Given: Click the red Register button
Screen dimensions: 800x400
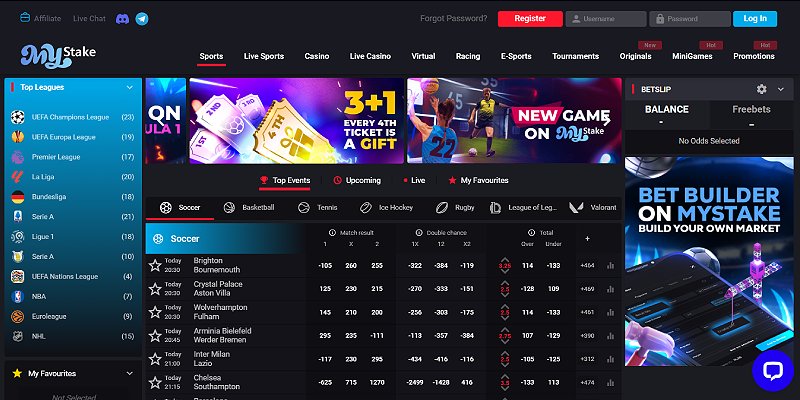Looking at the screenshot, I should pos(530,19).
